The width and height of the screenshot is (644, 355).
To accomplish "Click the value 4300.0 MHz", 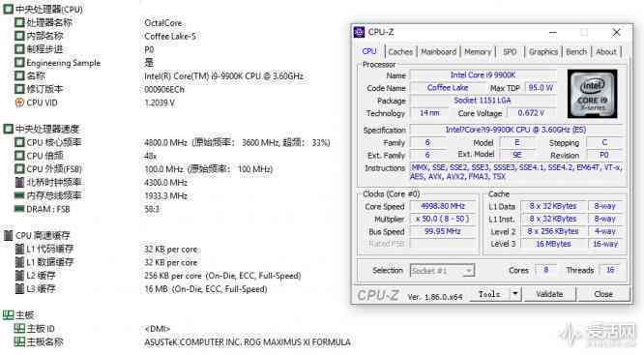I will (166, 183).
